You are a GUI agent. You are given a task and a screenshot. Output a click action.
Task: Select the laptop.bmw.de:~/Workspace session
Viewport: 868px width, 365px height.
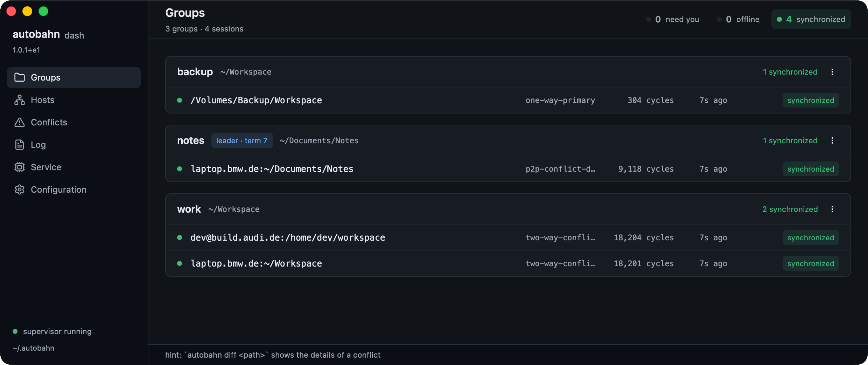[x=508, y=263]
